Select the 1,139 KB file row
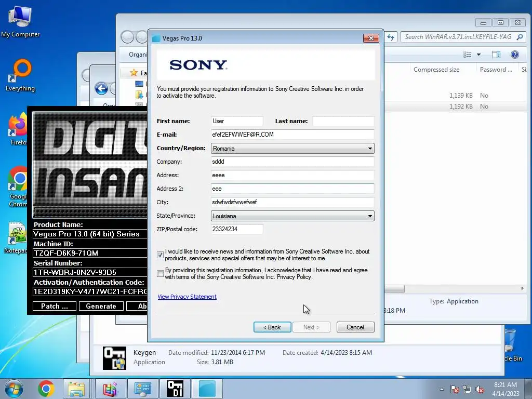 (x=456, y=96)
